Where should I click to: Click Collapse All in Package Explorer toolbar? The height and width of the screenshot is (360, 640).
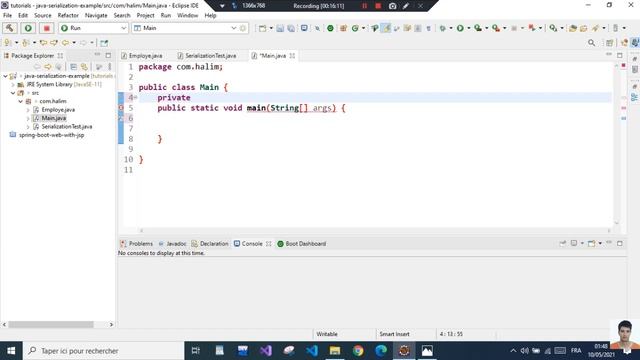pos(73,67)
